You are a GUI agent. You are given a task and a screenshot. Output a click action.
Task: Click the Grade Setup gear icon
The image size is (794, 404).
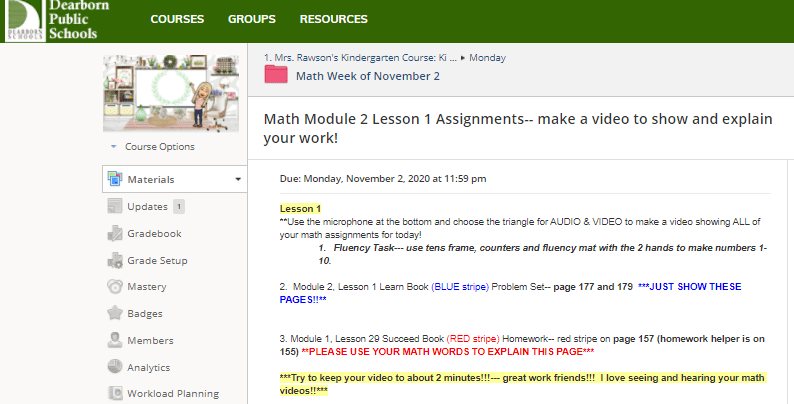(x=115, y=260)
